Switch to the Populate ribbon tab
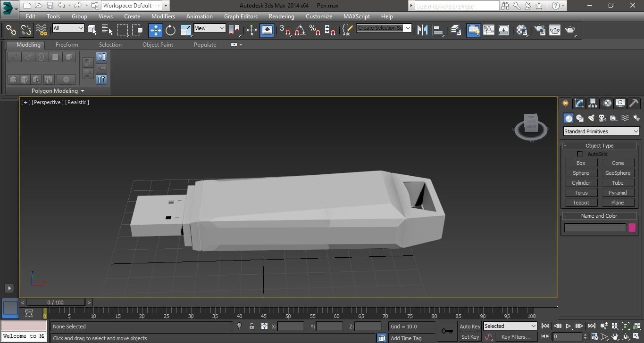644x343 pixels. coord(205,45)
